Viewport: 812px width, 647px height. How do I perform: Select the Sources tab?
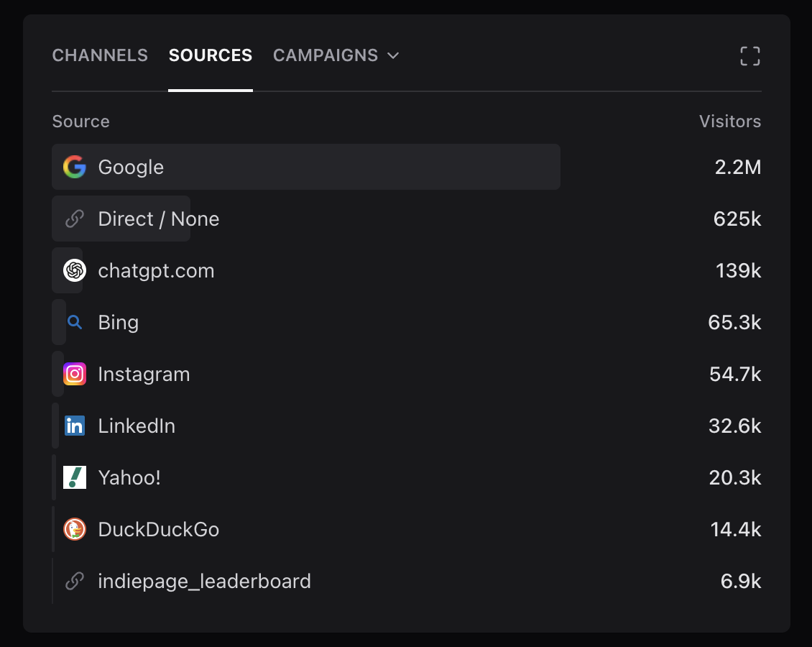tap(211, 56)
